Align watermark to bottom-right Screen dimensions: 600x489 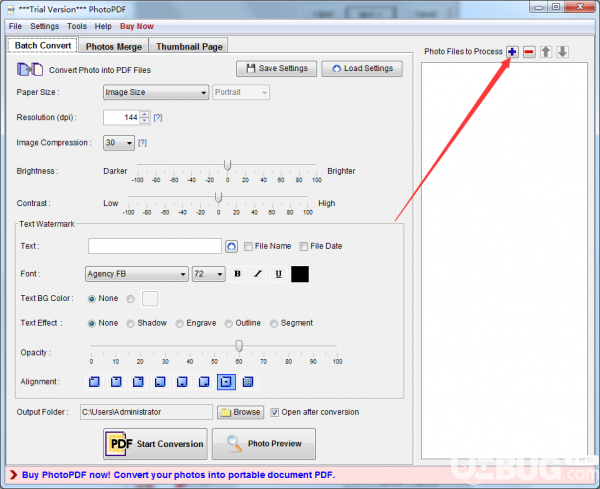[x=204, y=381]
